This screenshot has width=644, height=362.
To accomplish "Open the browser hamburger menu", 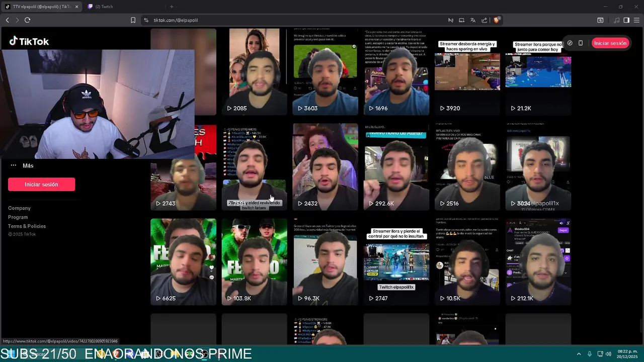I will coord(637,20).
